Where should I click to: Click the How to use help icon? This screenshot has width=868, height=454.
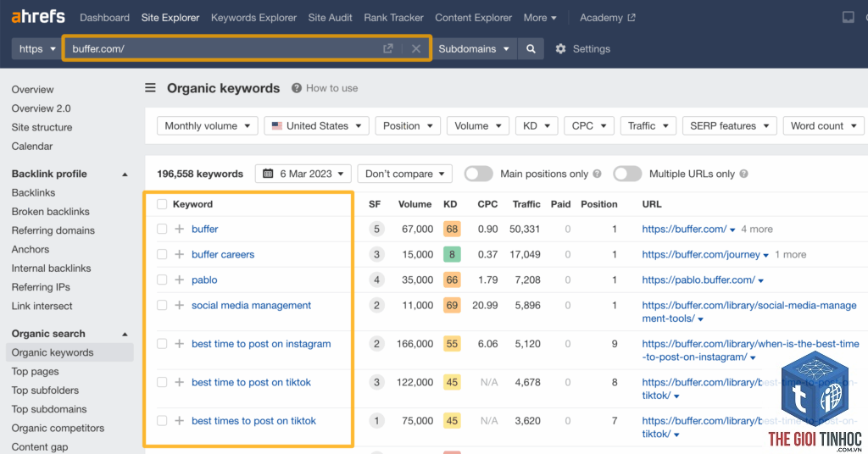point(297,88)
